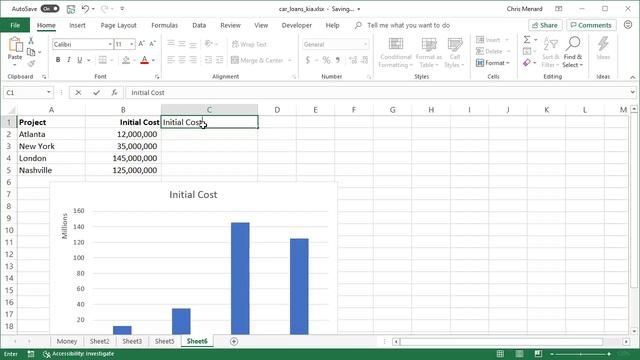The height and width of the screenshot is (360, 640).
Task: Switch to the Sheet3 tab
Action: click(132, 341)
